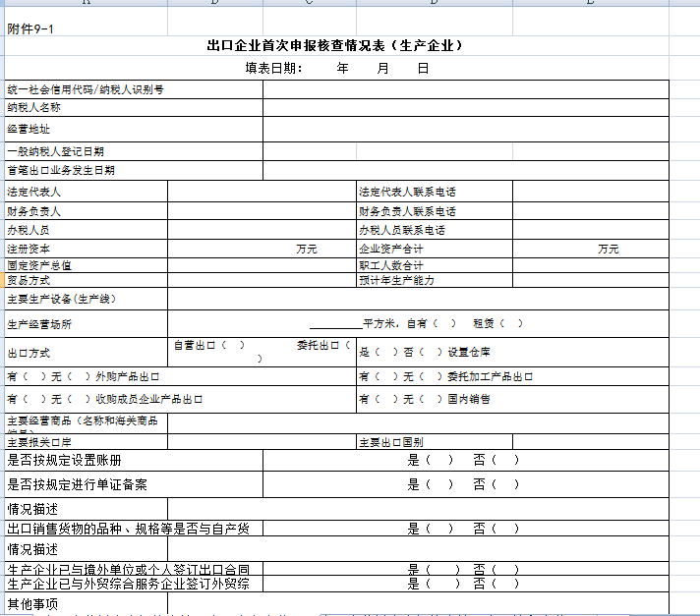Click the 附件9-1 cell
The image size is (700, 616).
point(30,28)
